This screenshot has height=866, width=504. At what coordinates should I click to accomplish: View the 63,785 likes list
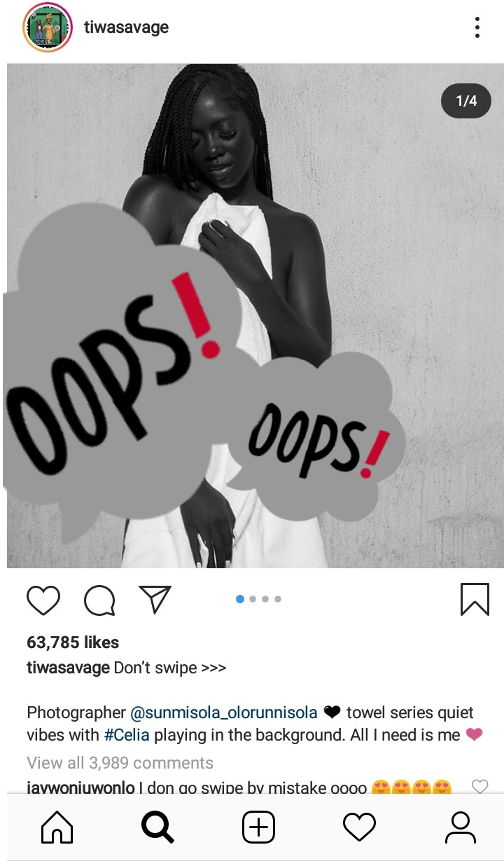click(x=73, y=642)
